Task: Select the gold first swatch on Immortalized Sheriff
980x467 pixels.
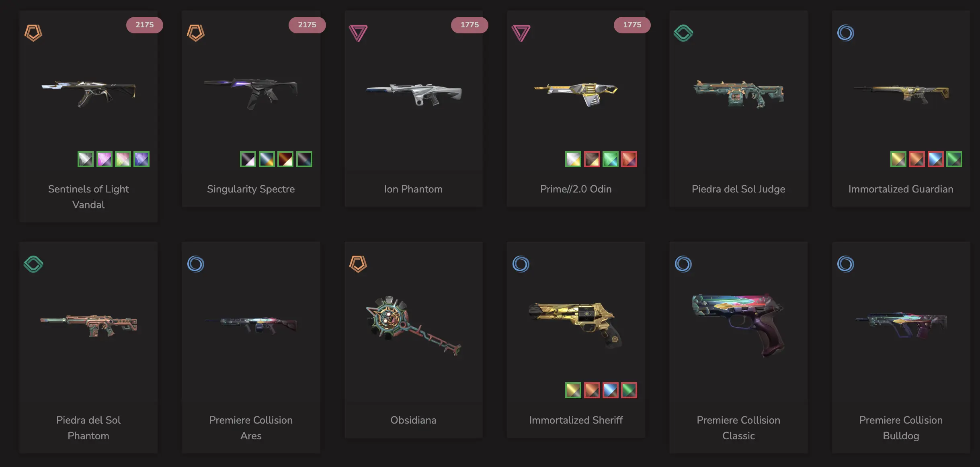Action: (x=573, y=390)
